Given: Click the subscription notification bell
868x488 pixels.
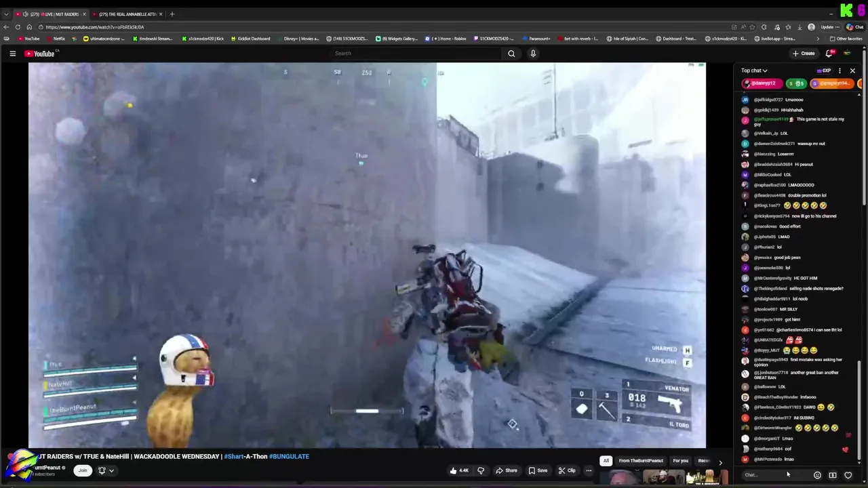Looking at the screenshot, I should coord(102,470).
